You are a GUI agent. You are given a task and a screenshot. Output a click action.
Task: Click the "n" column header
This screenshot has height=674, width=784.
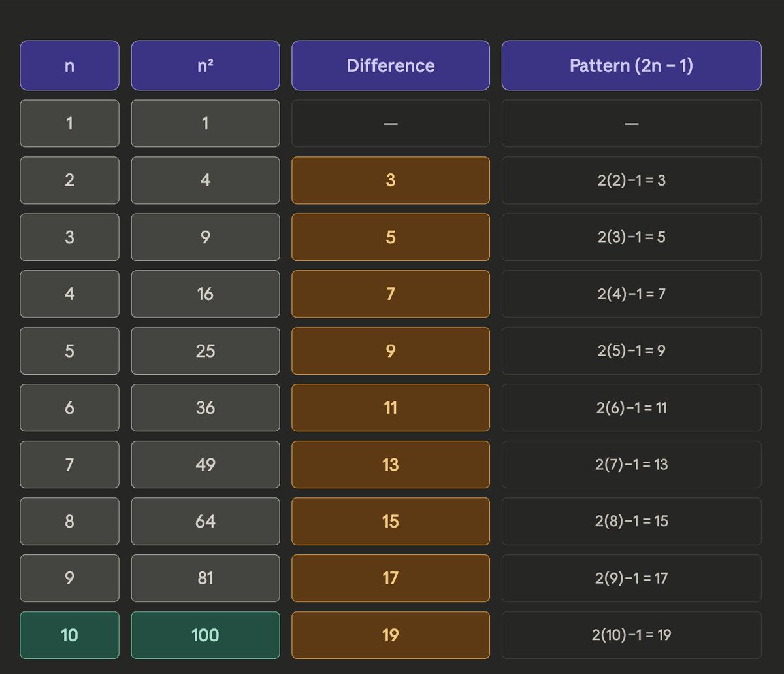(x=69, y=65)
